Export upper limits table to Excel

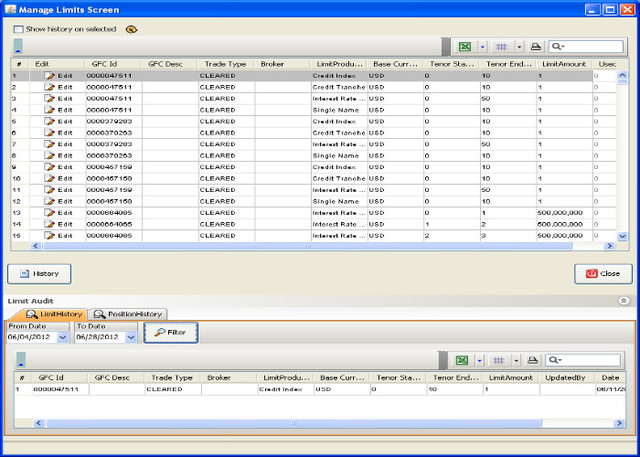click(x=465, y=47)
